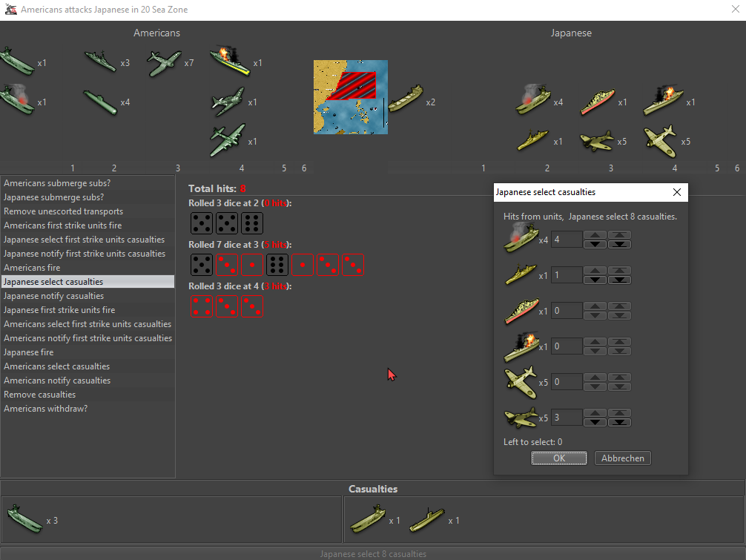Screen dimensions: 746x560
Task: Click the Japanese burning warship icon in the header
Action: (x=663, y=100)
